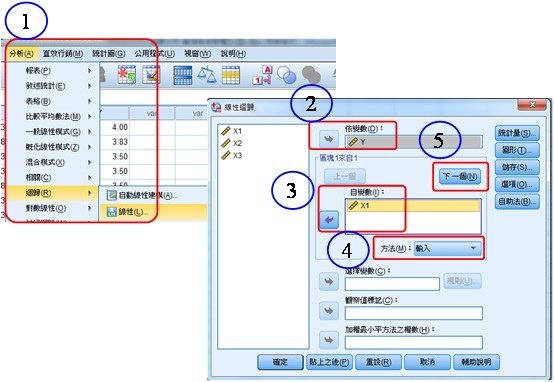
Task: Open the 統計量(S)... options button
Action: coord(517,133)
